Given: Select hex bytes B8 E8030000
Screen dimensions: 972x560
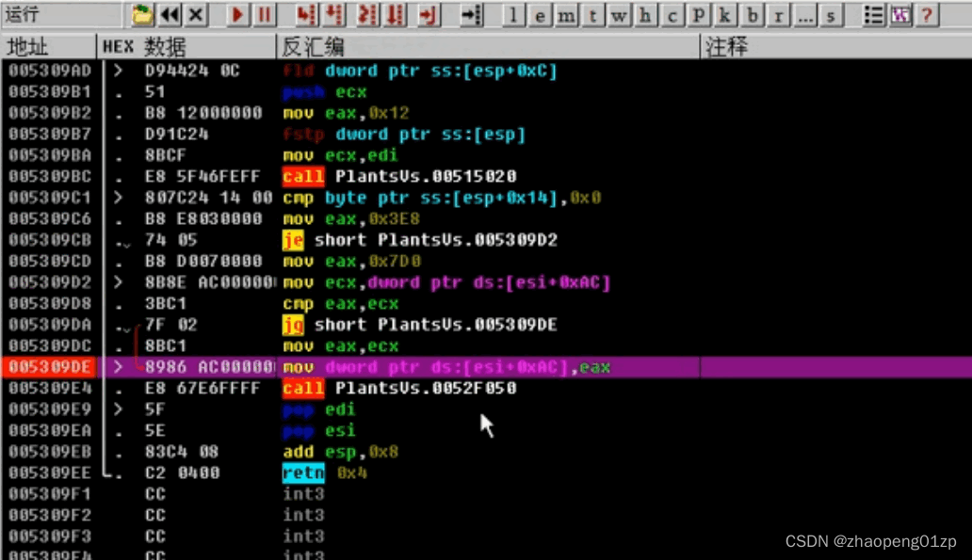Looking at the screenshot, I should (x=203, y=218).
